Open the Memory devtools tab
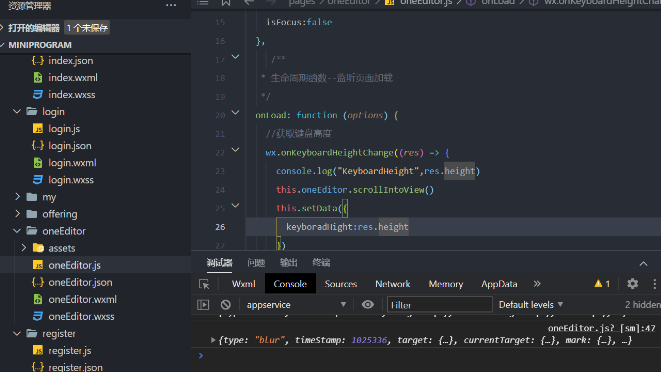The height and width of the screenshot is (372, 661). click(446, 284)
